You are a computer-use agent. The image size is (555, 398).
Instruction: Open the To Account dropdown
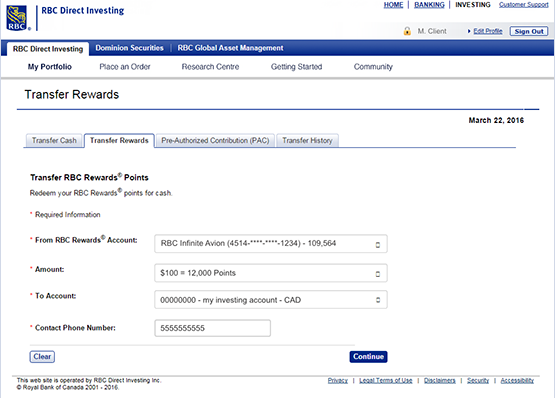click(x=271, y=300)
